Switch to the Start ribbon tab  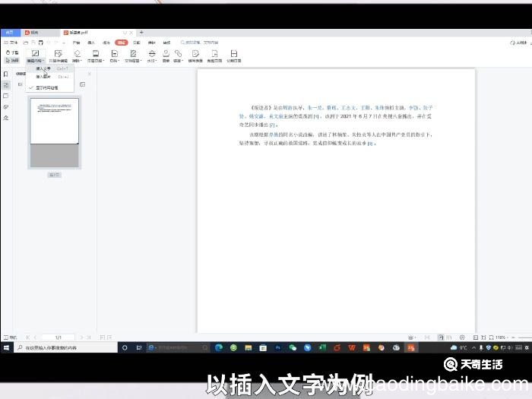click(76, 43)
